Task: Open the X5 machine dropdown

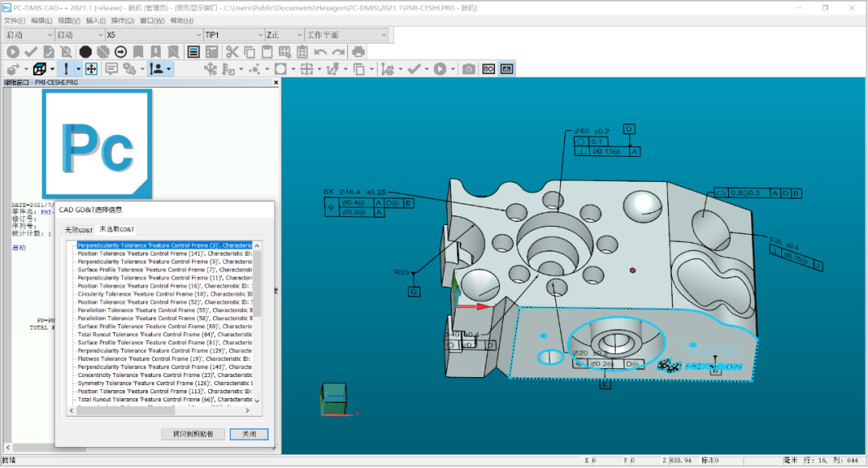Action: [154, 35]
